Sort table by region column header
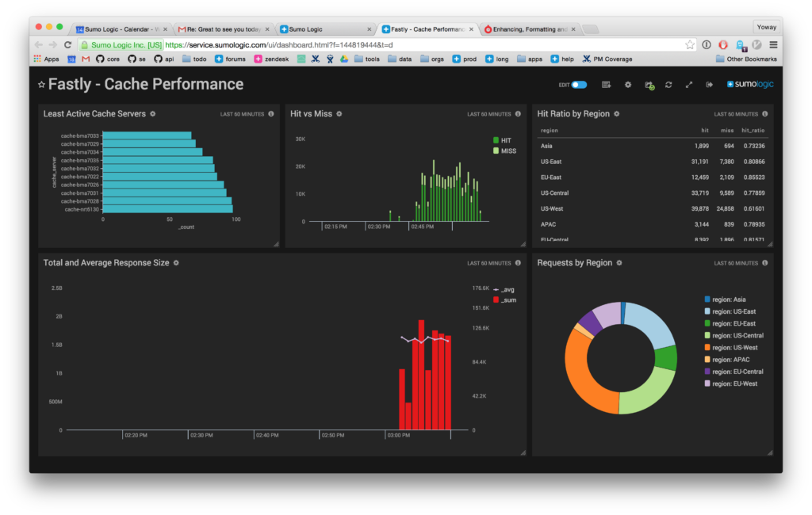812x515 pixels. coord(550,131)
